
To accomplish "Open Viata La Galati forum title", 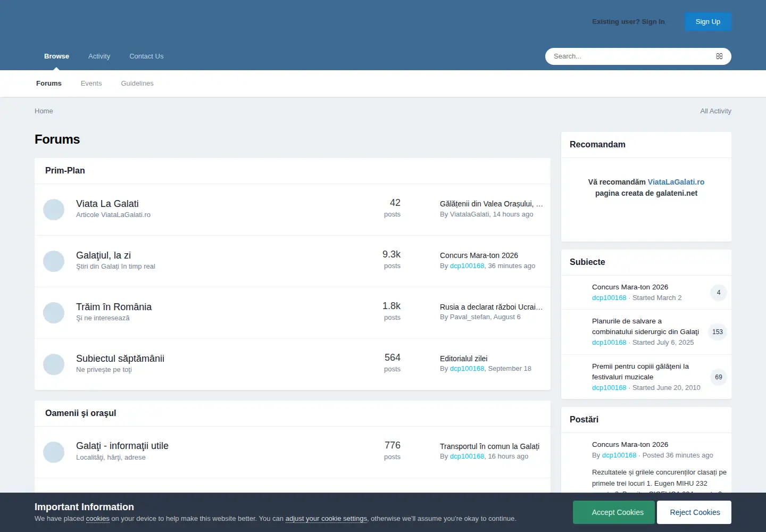I will click(x=107, y=204).
